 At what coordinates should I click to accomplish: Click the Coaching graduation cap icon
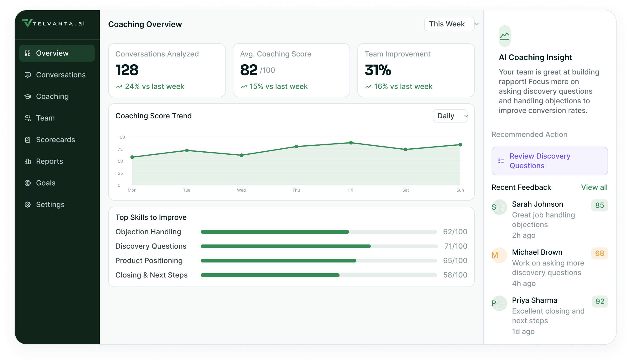click(x=28, y=96)
